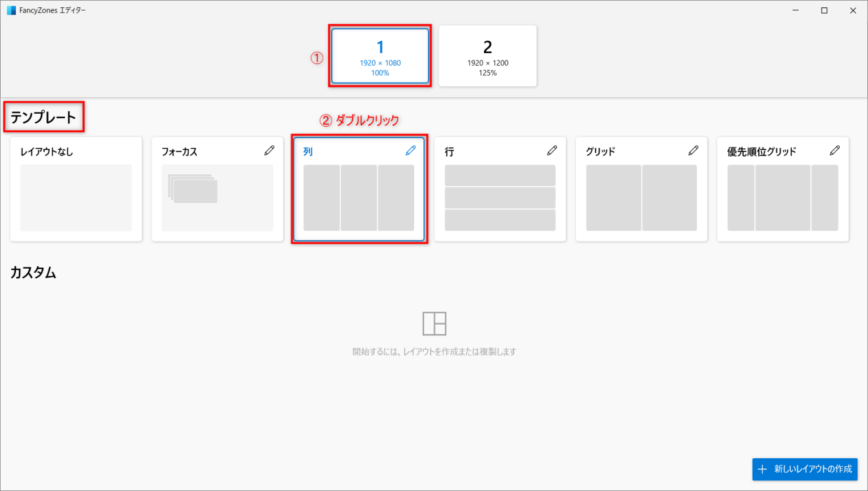
Task: Click the テンプレート section heading
Action: click(x=44, y=117)
